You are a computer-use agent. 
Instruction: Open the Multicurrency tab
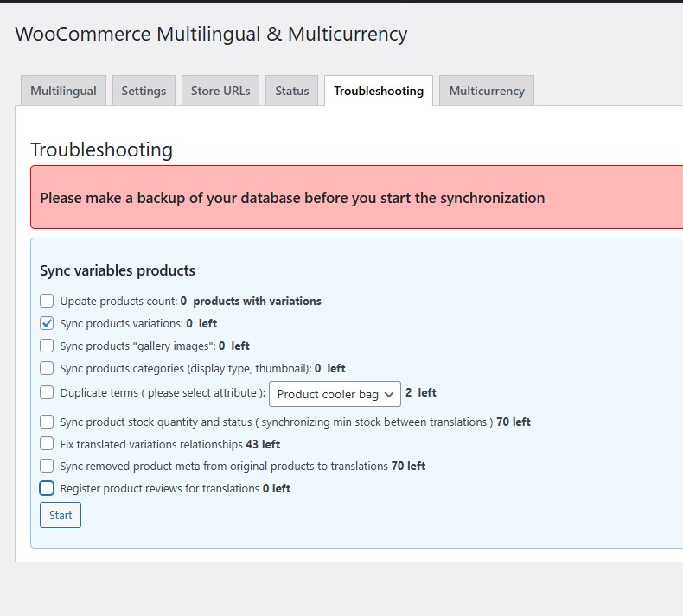click(487, 91)
